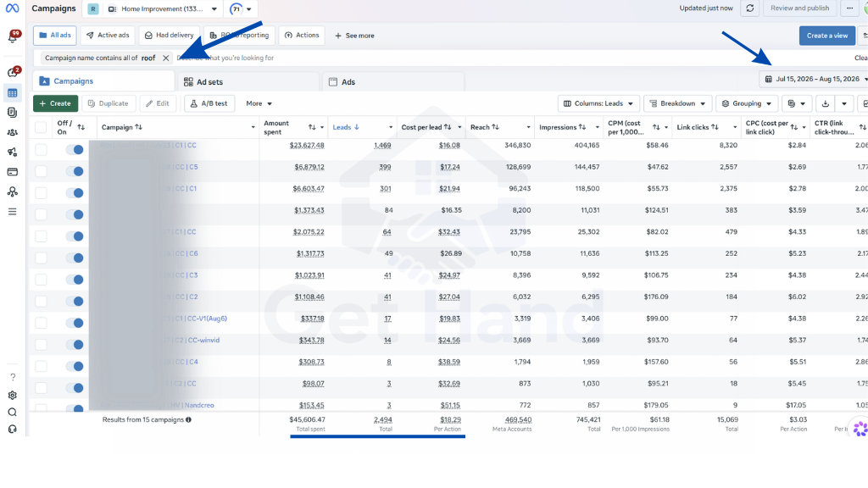Open info icon next to Results from 15 campaigns

[189, 420]
